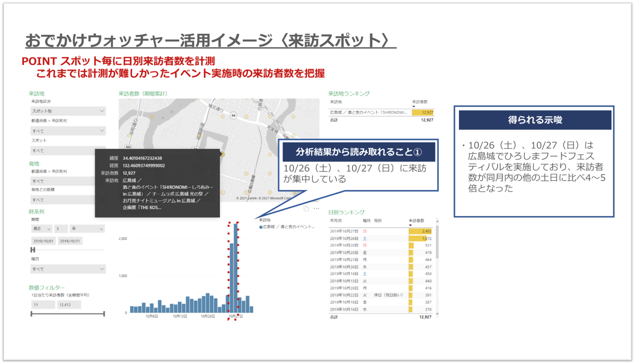The image size is (635, 364).
Task: Click the date range slider handle
Action: 32,250
